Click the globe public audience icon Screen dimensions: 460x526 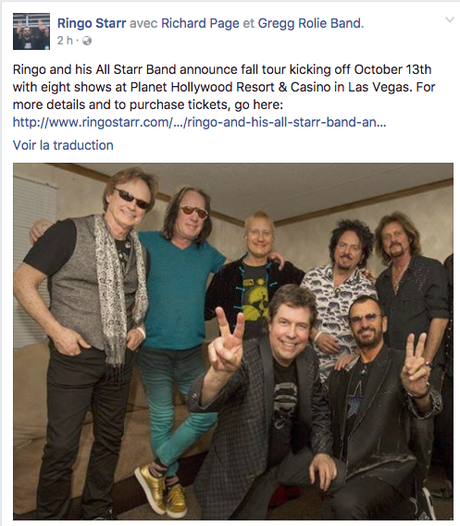[x=87, y=41]
